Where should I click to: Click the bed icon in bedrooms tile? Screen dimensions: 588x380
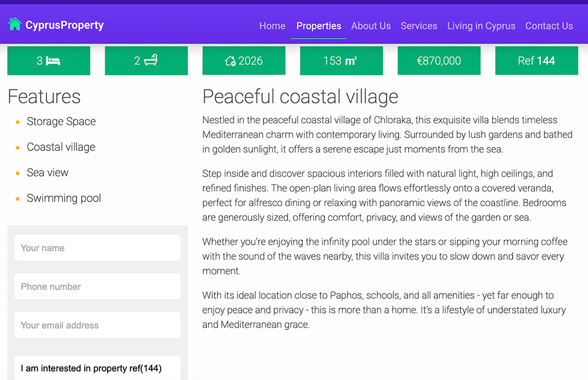pyautogui.click(x=54, y=60)
